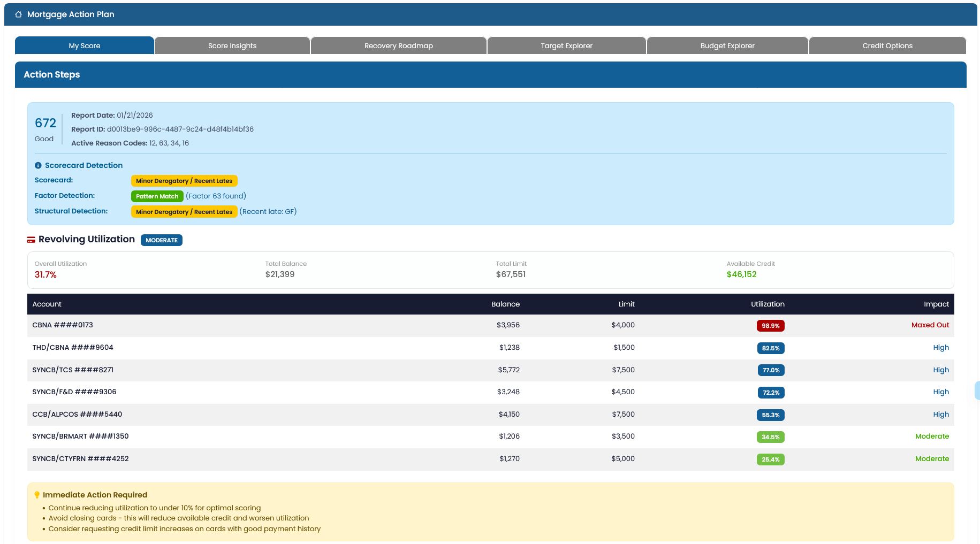
Task: Click the Maxed Out impact label for CBNA
Action: coord(930,325)
